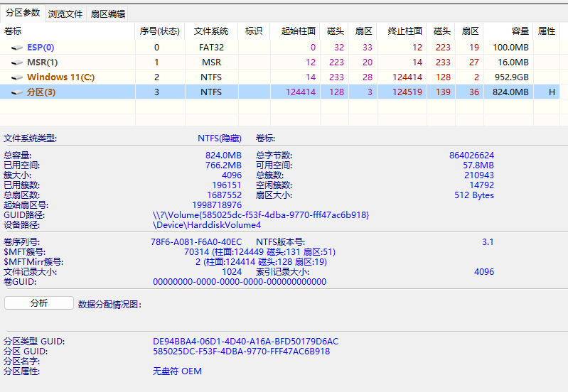This screenshot has height=392, width=568.
Task: Switch to the 浏览文件 tab
Action: click(65, 14)
